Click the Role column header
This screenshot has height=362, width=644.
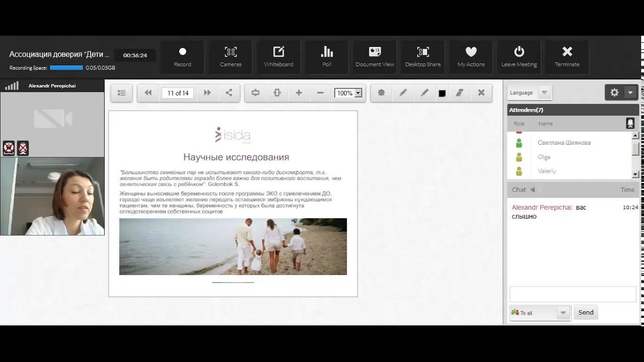click(519, 124)
